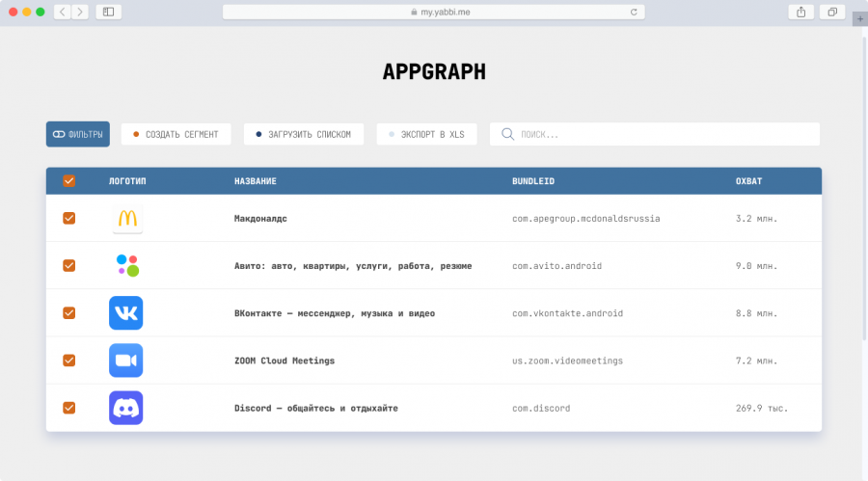Select ZOOM Cloud Meetings name

pyautogui.click(x=285, y=361)
